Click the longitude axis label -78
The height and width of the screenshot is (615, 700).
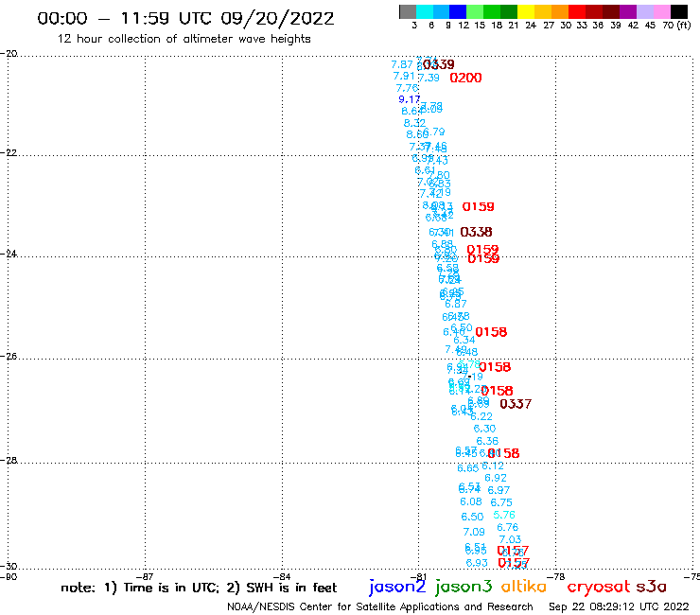pyautogui.click(x=556, y=576)
